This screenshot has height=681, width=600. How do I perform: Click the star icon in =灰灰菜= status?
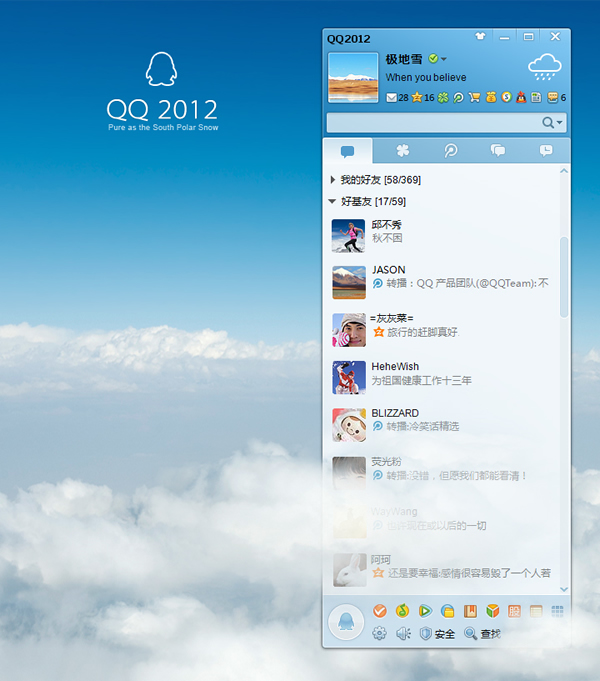(378, 332)
